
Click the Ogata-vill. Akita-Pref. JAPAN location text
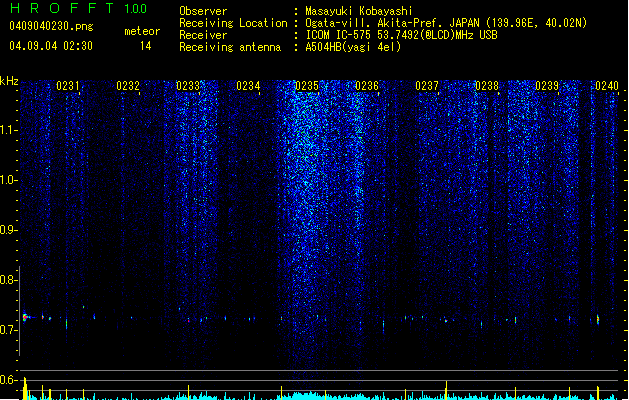[x=446, y=23]
